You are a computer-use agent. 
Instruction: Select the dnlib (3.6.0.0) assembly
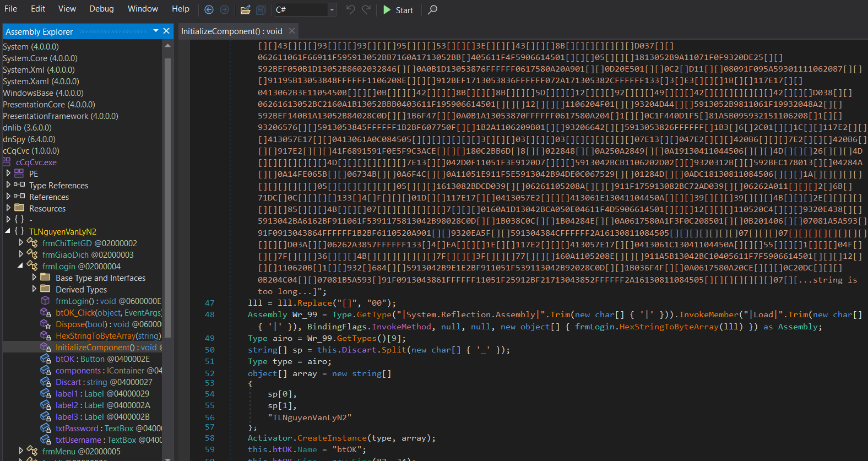tap(27, 128)
